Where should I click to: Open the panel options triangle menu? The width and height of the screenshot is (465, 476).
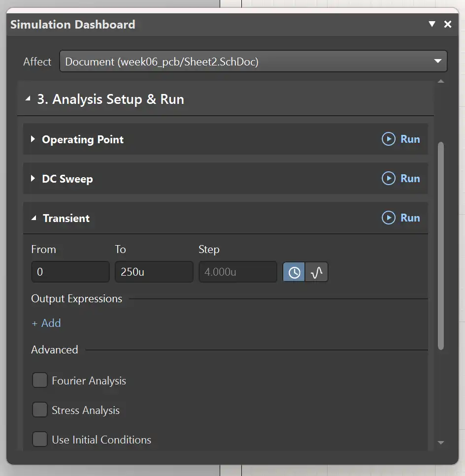tap(432, 24)
